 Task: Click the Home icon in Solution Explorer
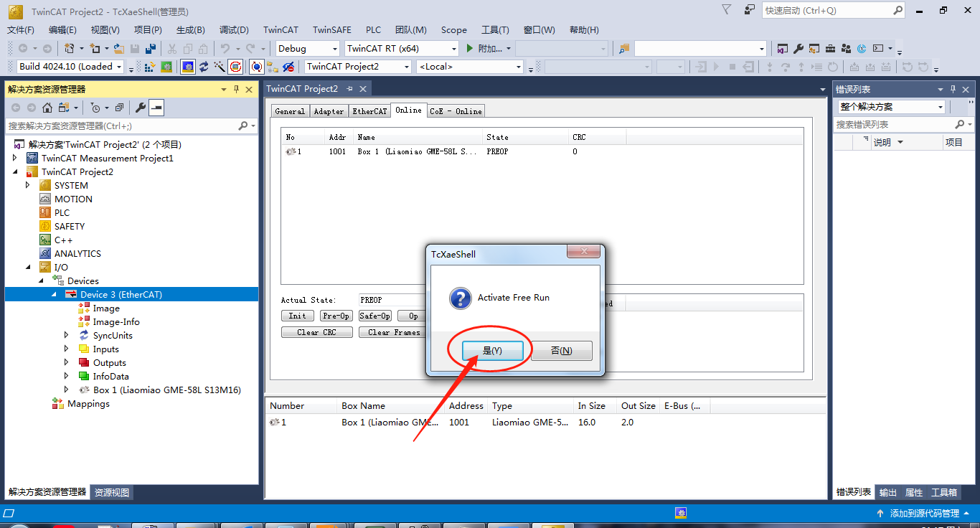point(47,108)
